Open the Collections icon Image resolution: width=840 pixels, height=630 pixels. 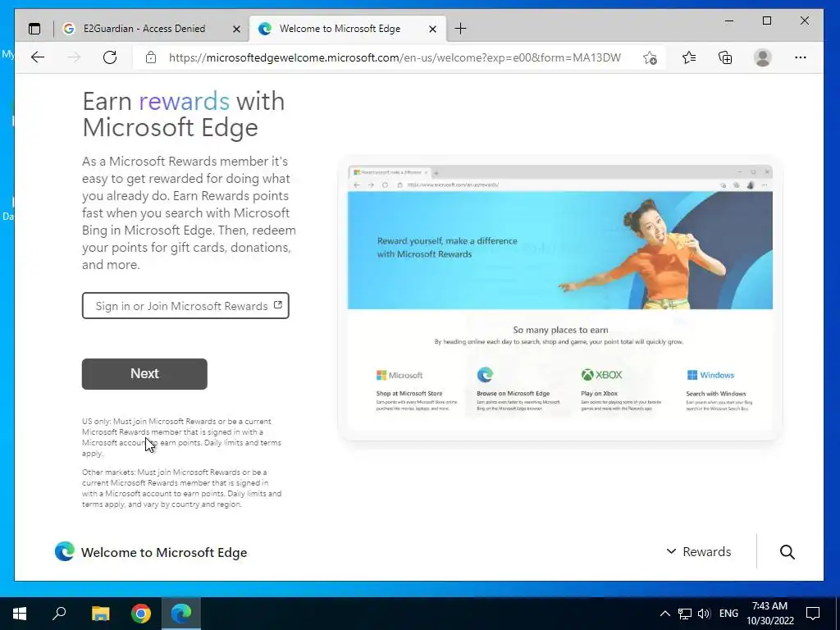click(725, 57)
